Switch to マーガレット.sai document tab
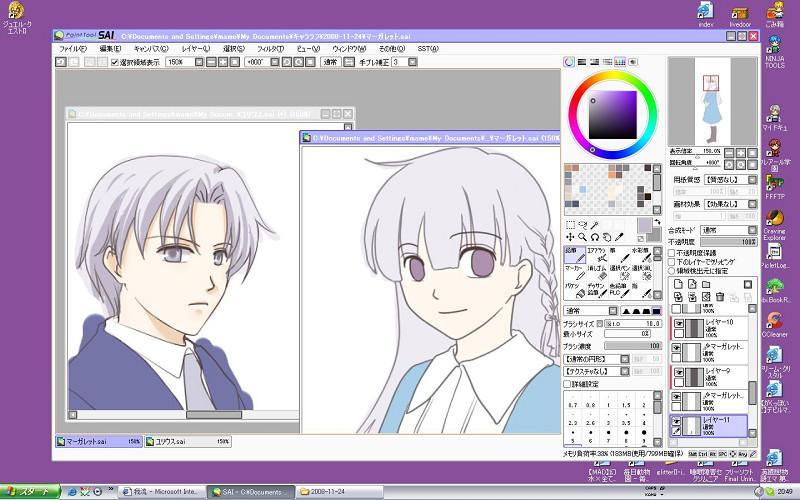The image size is (800, 500). tap(98, 441)
